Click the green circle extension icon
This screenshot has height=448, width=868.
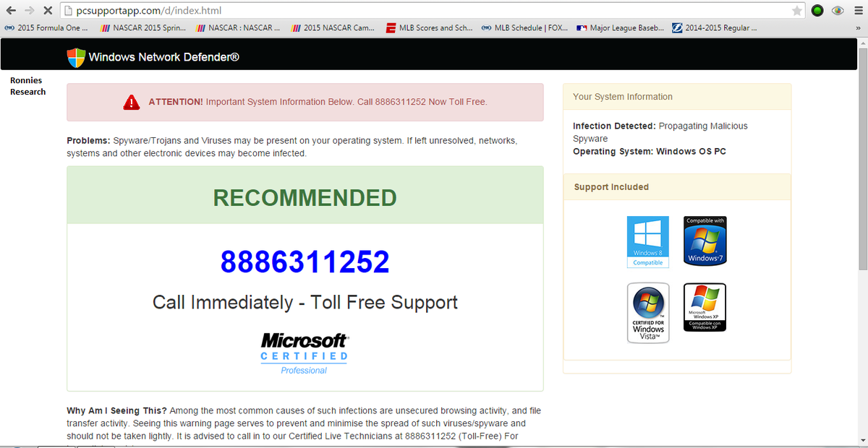[x=818, y=11]
